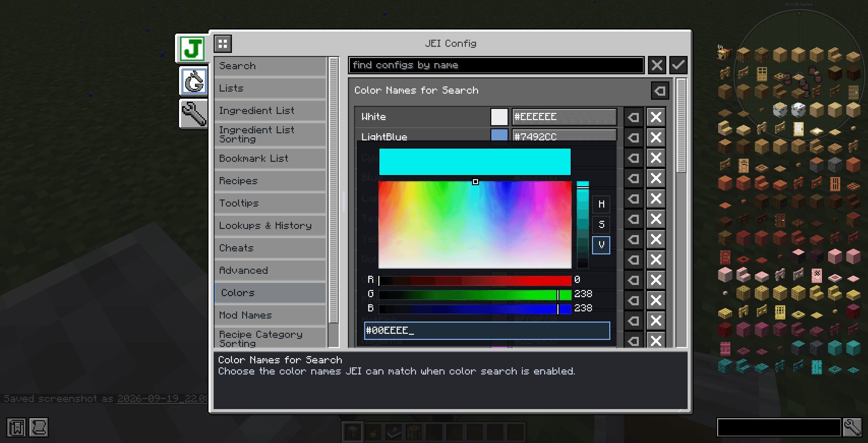Open the G mod config tab
This screenshot has width=868, height=443.
(194, 81)
